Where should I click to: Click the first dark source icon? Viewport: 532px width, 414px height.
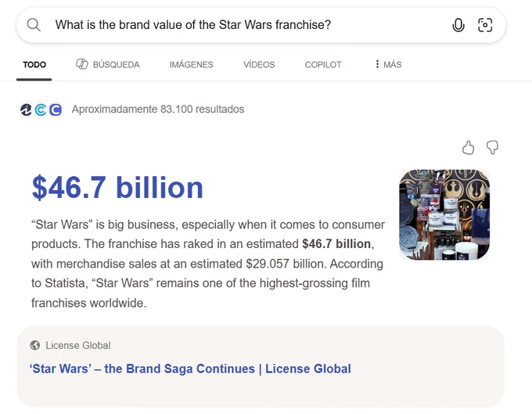point(26,110)
